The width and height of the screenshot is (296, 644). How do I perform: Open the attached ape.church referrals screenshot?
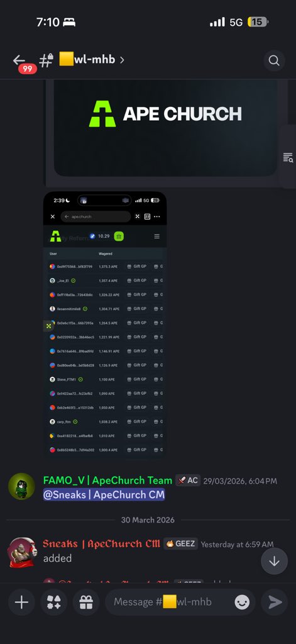tap(105, 324)
